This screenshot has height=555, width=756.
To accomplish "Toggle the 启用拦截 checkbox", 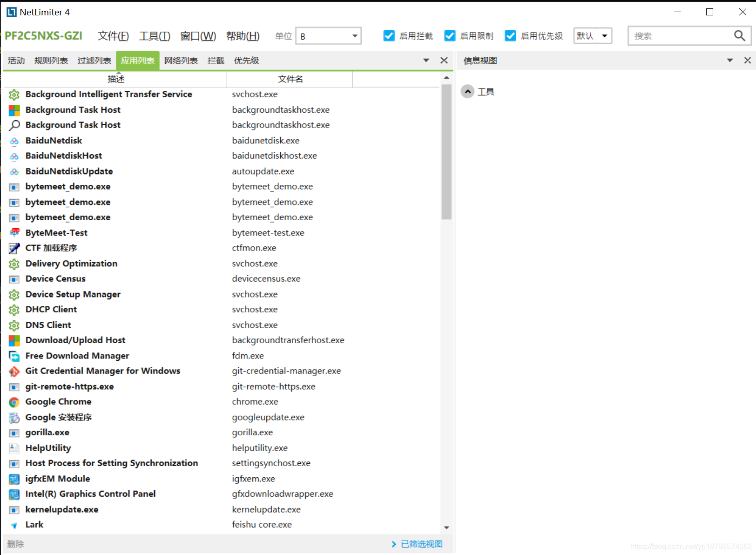I will pyautogui.click(x=389, y=36).
